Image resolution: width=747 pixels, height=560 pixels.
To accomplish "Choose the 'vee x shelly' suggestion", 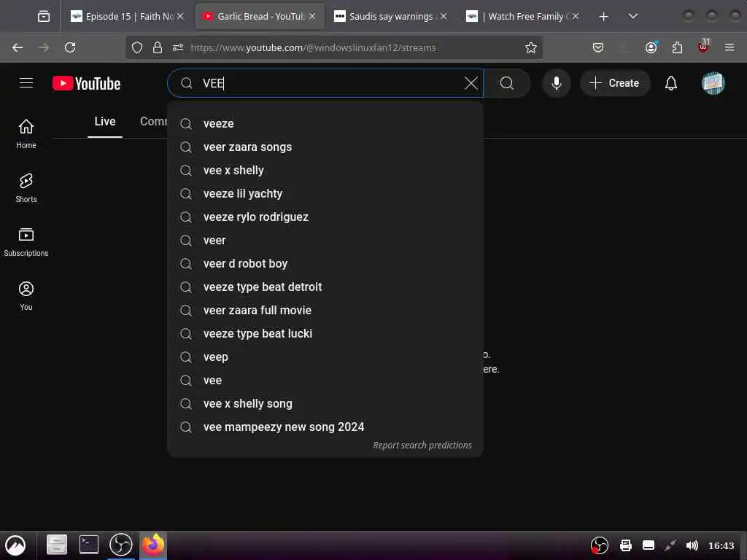I will pyautogui.click(x=325, y=170).
